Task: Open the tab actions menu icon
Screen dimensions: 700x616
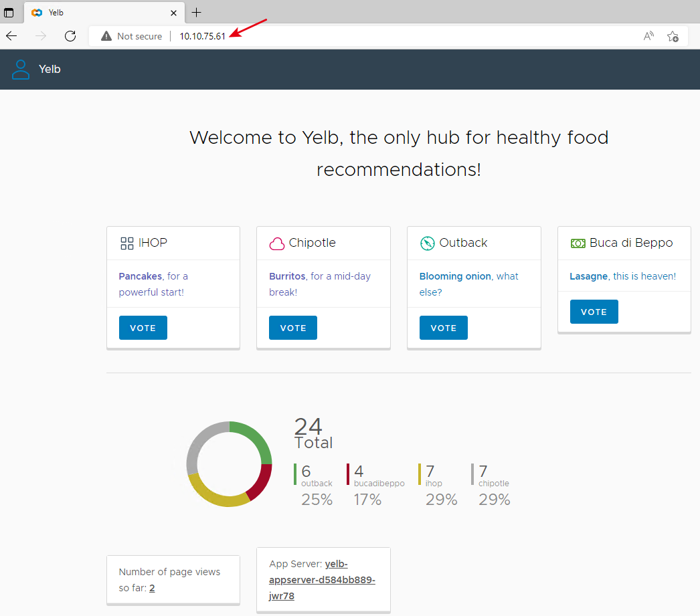Action: pyautogui.click(x=9, y=13)
